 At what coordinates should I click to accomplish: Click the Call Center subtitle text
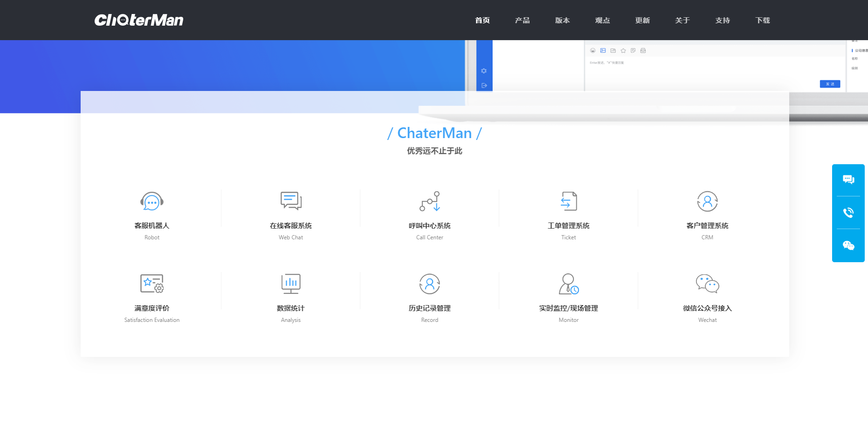click(430, 237)
